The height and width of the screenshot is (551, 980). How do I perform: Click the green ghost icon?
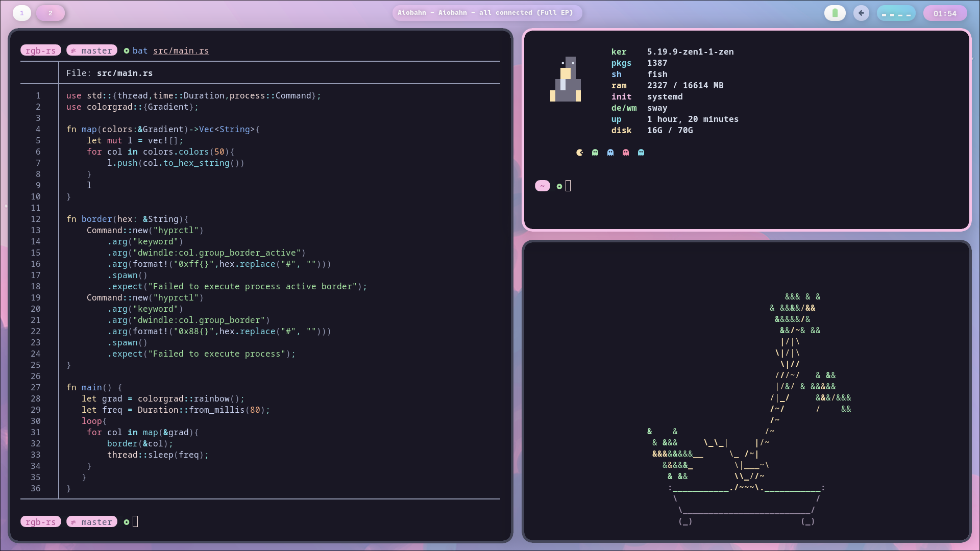pos(595,153)
